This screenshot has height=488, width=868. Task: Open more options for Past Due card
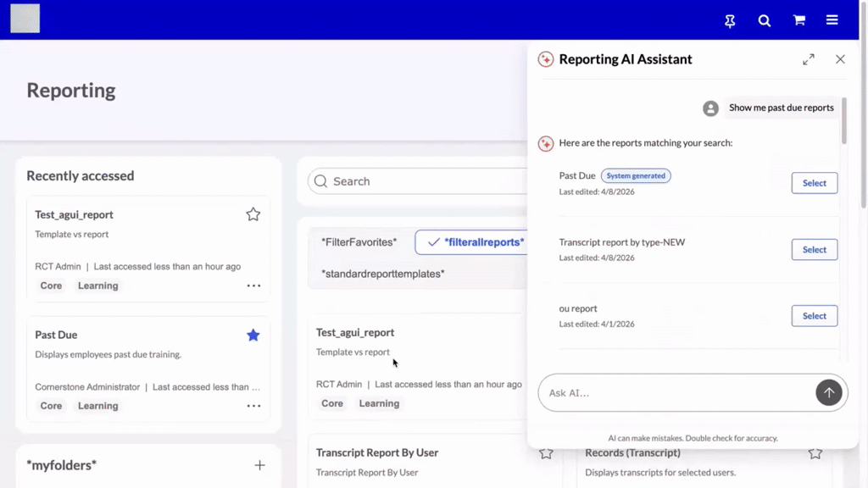click(x=253, y=406)
